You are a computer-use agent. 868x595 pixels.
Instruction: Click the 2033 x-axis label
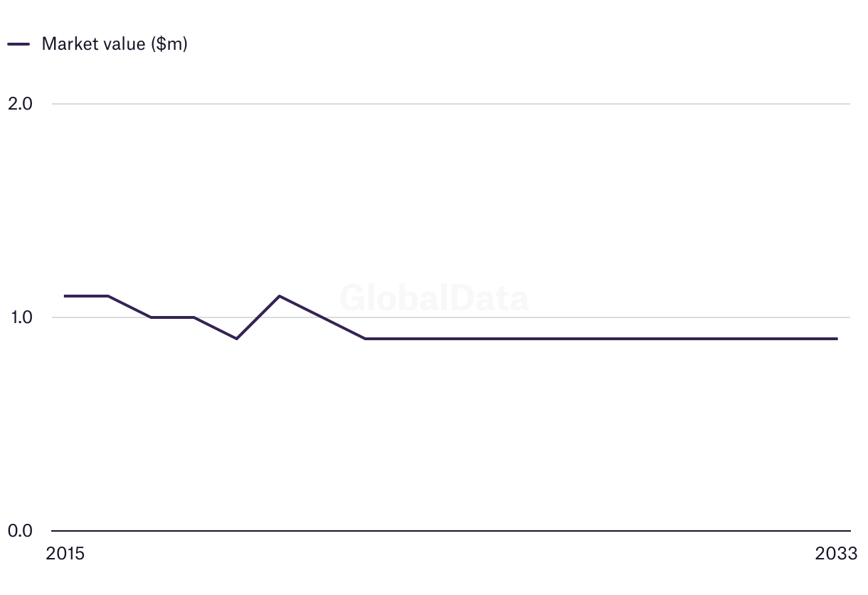837,554
